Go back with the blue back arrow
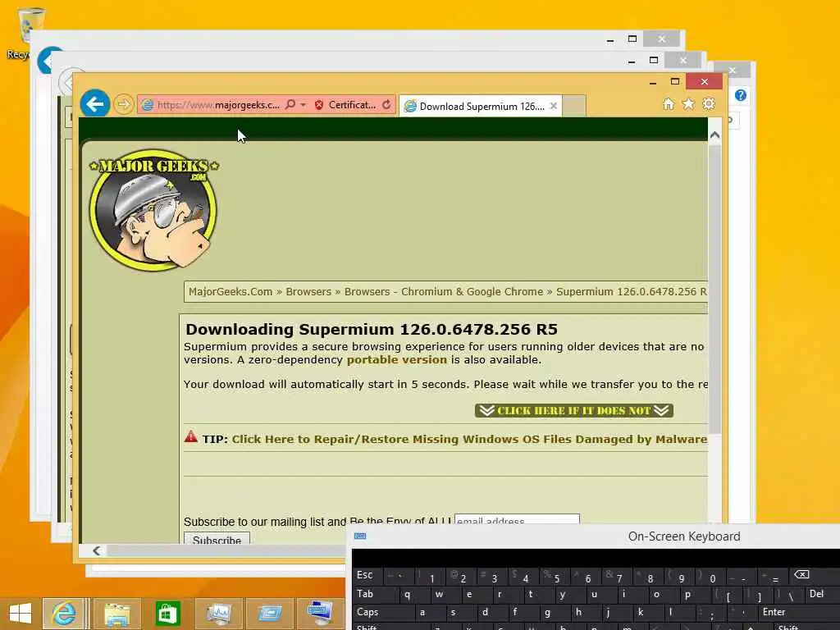 [95, 104]
